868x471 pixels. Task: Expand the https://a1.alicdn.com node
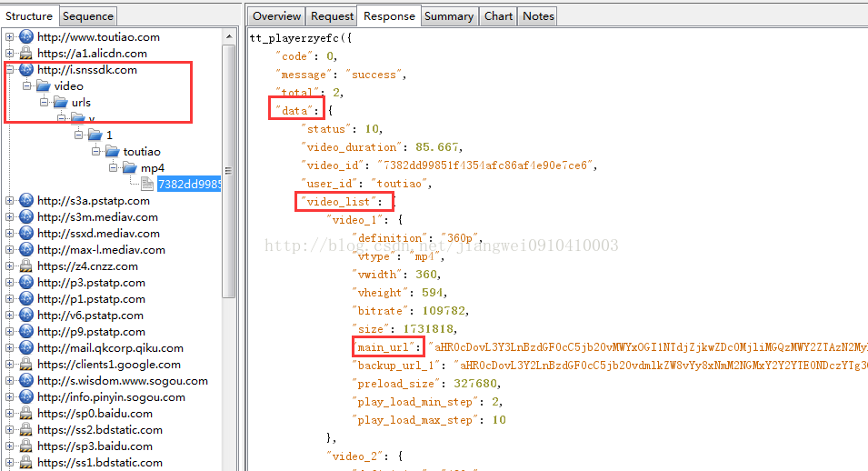pos(9,54)
